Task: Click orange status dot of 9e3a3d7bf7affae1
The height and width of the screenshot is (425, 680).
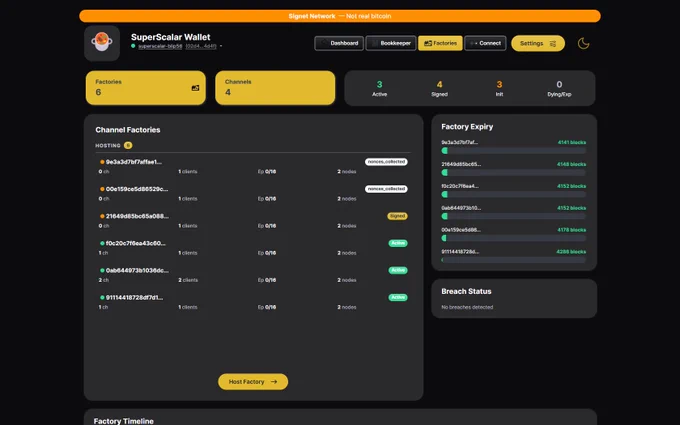Action: pyautogui.click(x=102, y=162)
